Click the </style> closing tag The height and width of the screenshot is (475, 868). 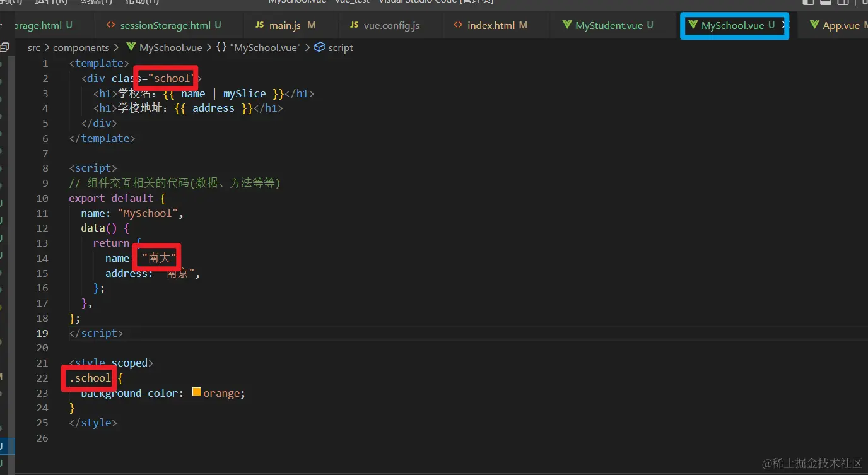tap(93, 423)
